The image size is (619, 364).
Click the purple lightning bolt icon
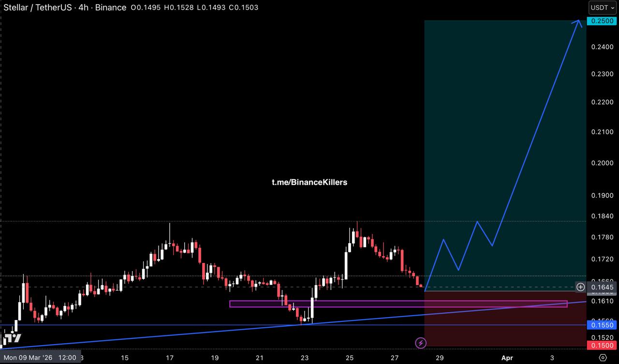421,343
